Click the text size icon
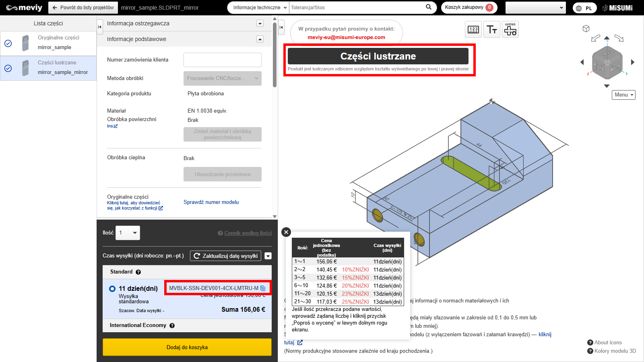The height and width of the screenshot is (362, 644). tap(492, 29)
